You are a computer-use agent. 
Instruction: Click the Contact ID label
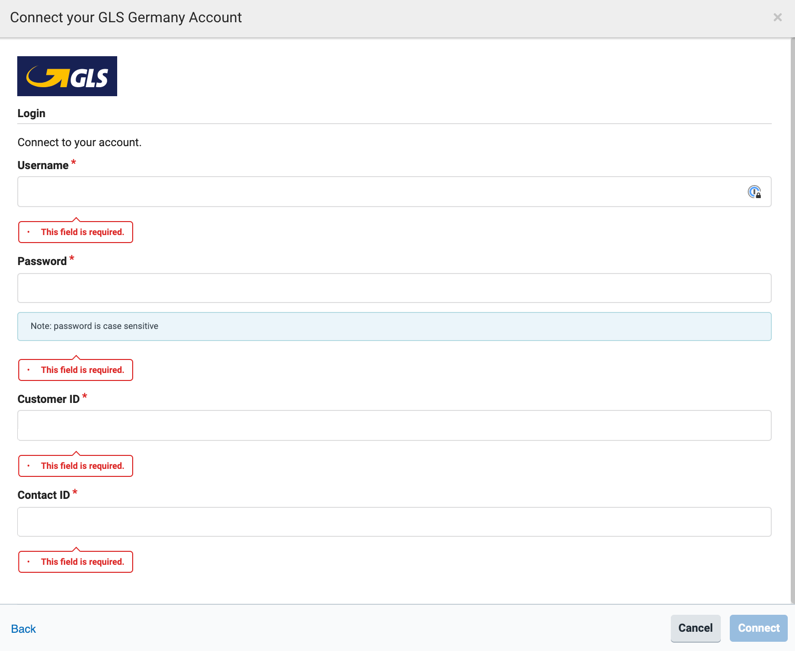pyautogui.click(x=44, y=495)
